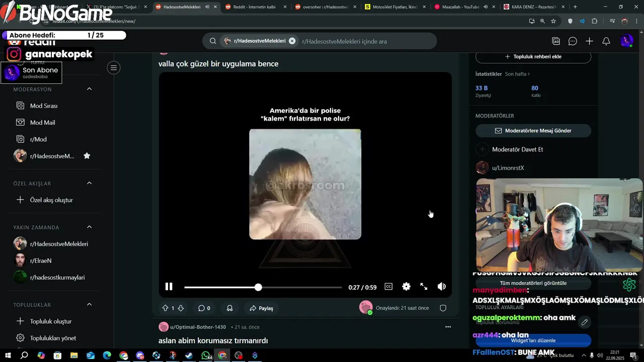
Task: Collapse the YAKIN ZAMANDA section
Action: click(x=89, y=227)
